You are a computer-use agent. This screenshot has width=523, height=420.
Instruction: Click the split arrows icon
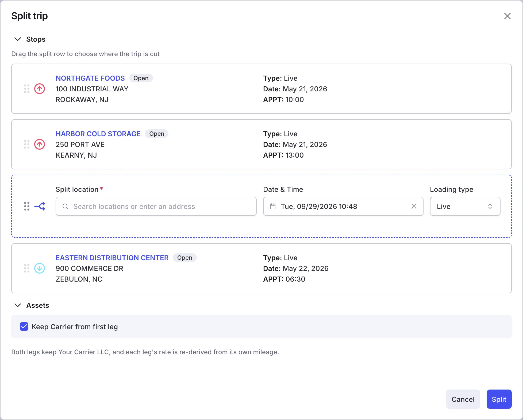coord(40,206)
